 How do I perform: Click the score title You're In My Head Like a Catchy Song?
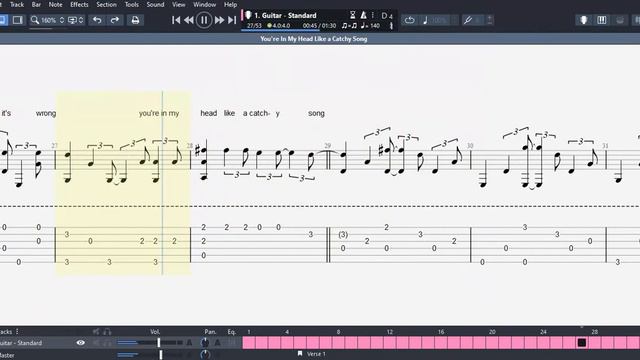point(313,39)
